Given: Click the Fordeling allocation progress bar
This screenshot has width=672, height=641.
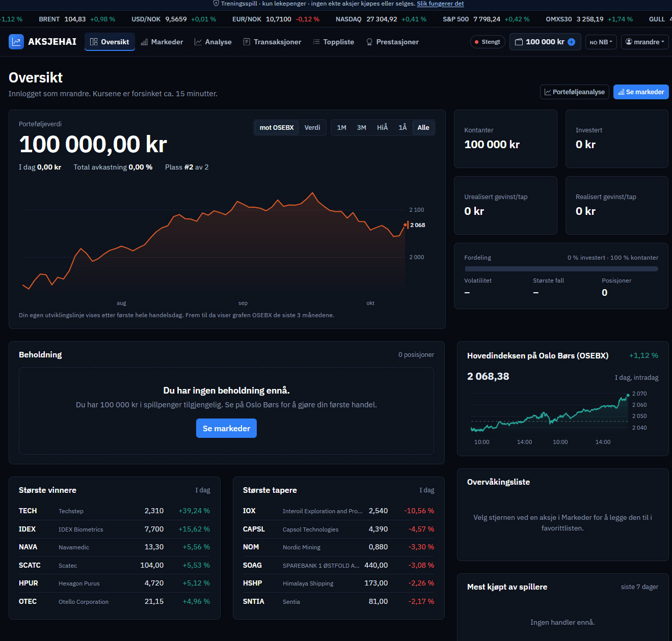Looking at the screenshot, I should coord(561,269).
